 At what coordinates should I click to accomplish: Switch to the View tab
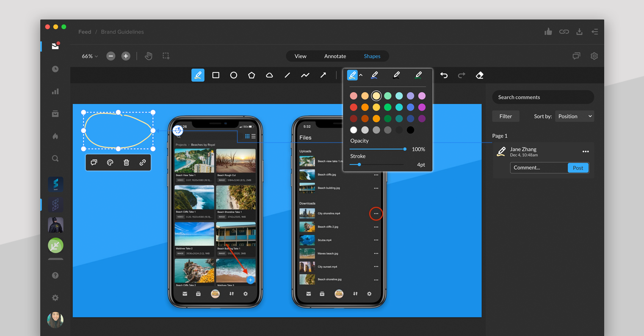(301, 56)
